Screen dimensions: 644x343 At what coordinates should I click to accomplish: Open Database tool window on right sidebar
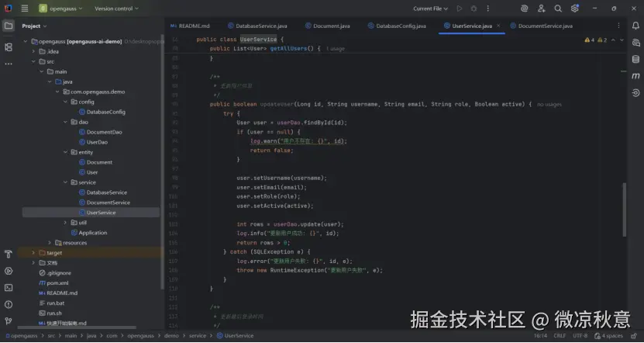tap(635, 59)
